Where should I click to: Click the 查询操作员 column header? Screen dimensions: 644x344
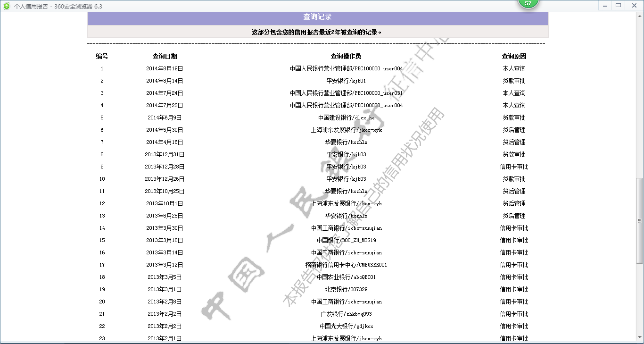coord(346,56)
